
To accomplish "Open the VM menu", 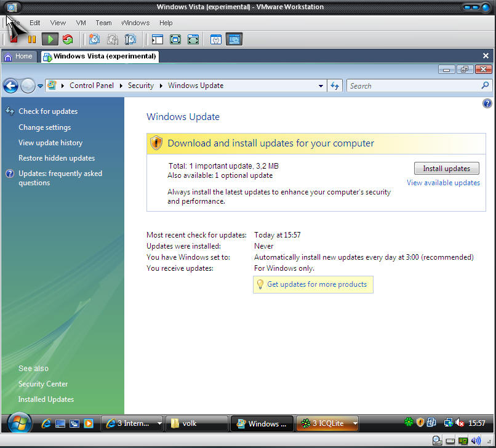I will tap(81, 23).
